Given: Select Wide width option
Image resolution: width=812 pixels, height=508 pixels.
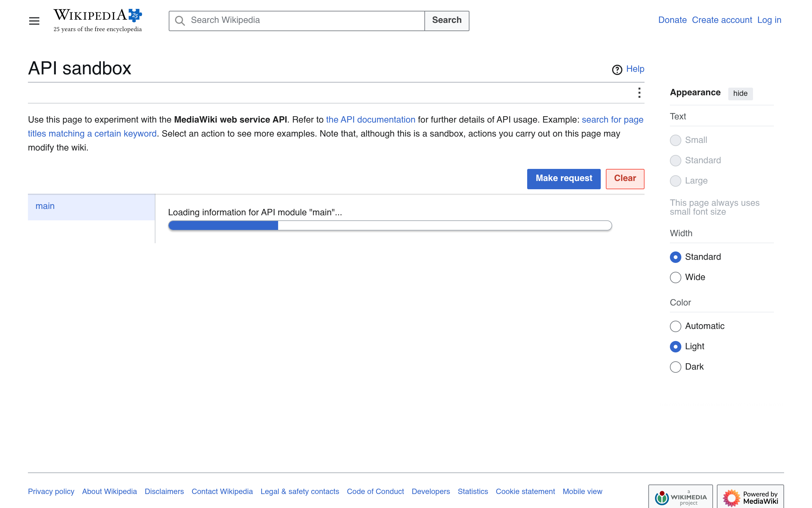Looking at the screenshot, I should [x=675, y=277].
